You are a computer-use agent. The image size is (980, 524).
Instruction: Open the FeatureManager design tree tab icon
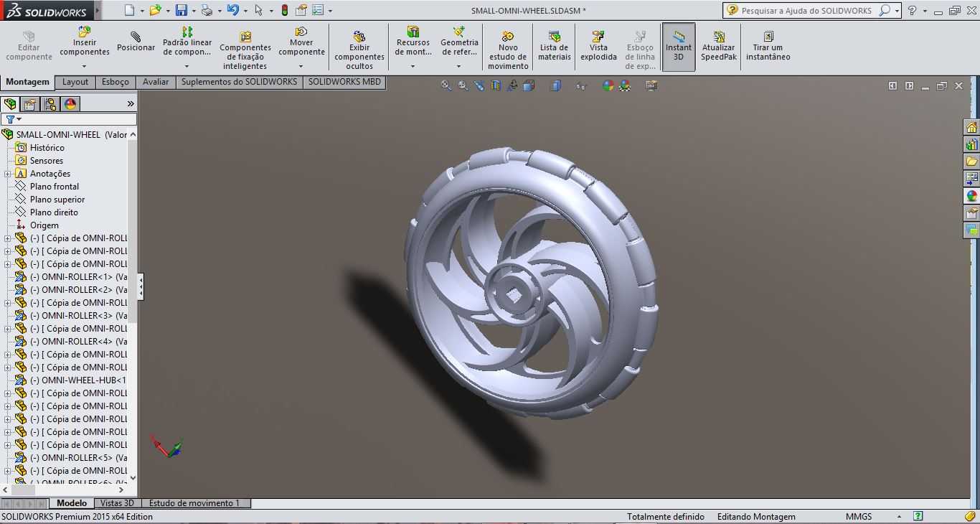(x=10, y=104)
